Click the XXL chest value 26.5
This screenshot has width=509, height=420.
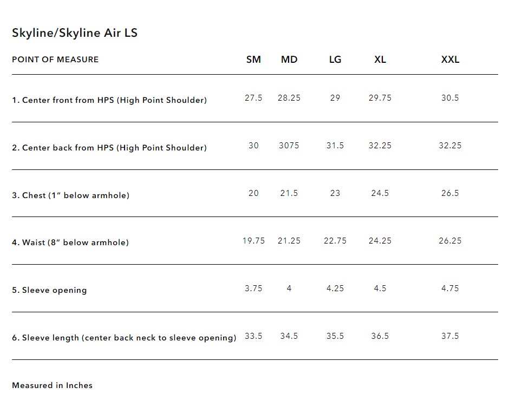450,193
